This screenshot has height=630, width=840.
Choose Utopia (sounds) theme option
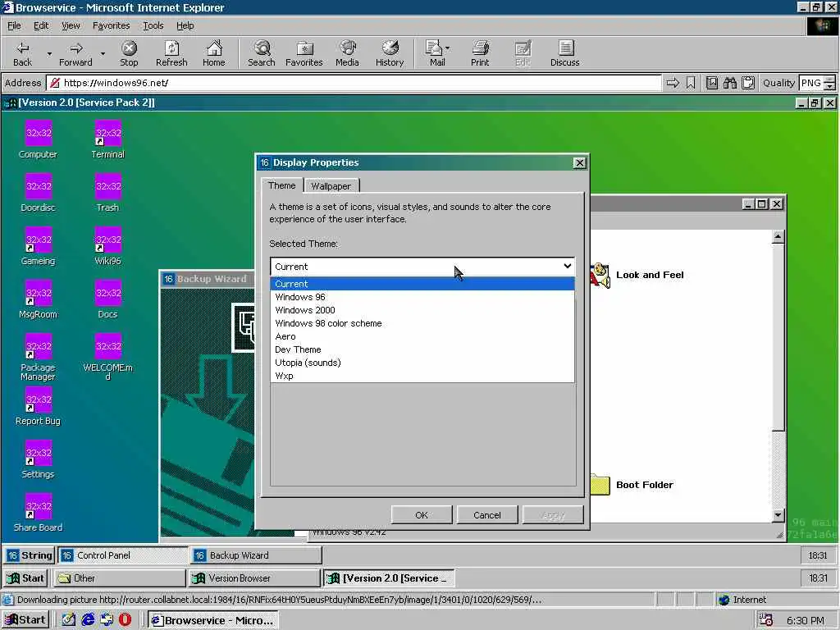coord(422,363)
